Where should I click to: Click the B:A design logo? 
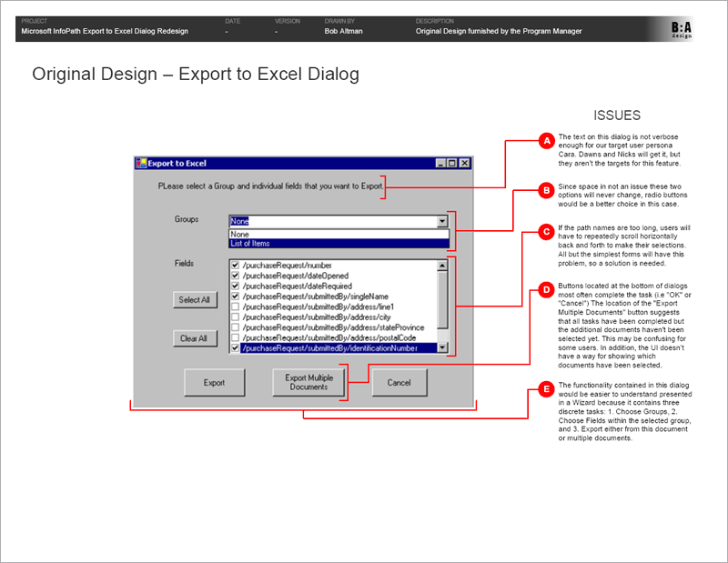[x=682, y=29]
